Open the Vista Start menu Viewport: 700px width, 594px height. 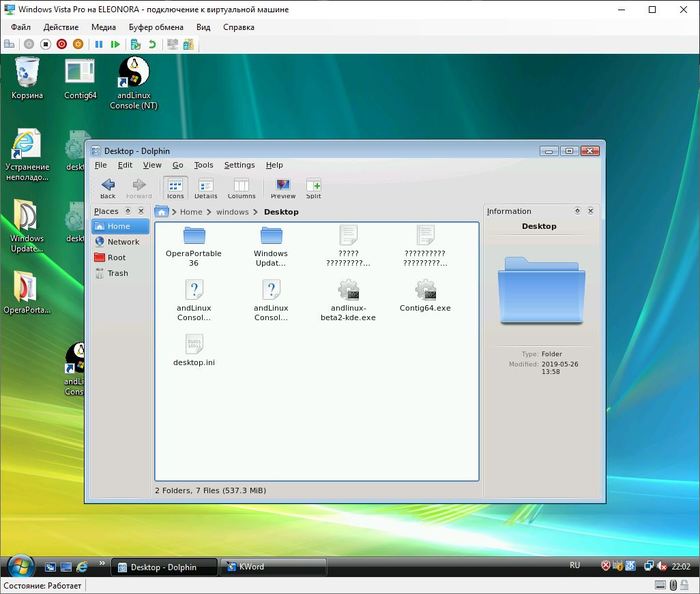(19, 567)
